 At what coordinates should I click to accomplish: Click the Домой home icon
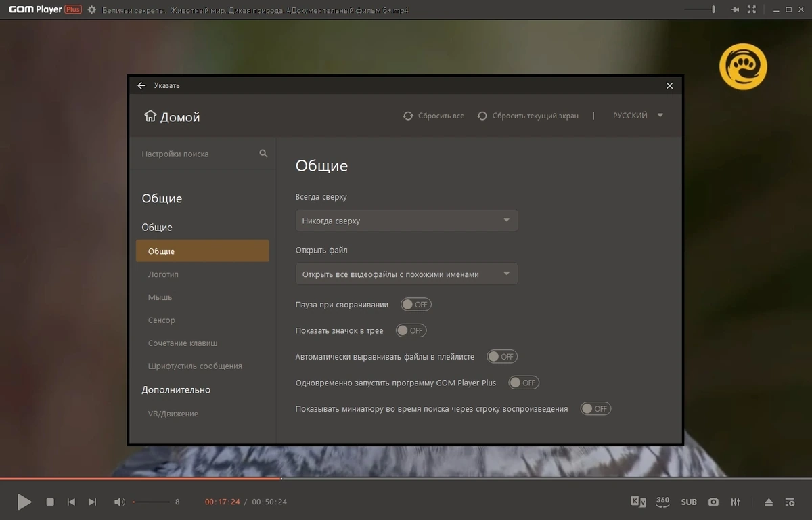150,116
